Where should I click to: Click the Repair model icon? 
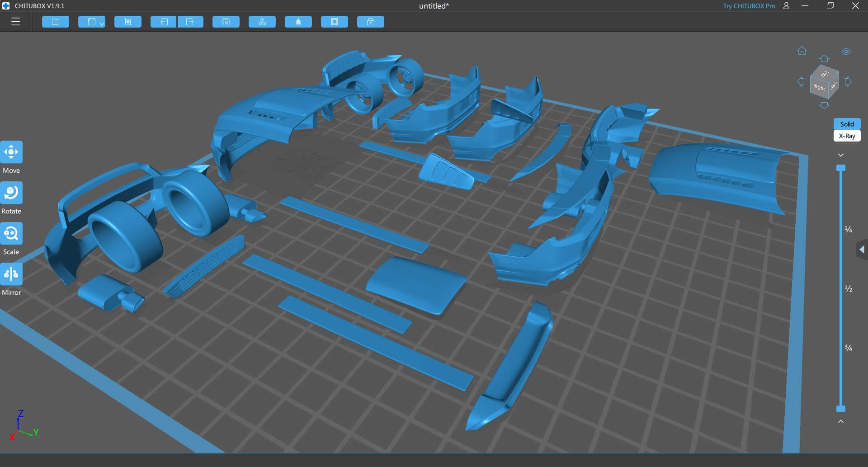371,22
